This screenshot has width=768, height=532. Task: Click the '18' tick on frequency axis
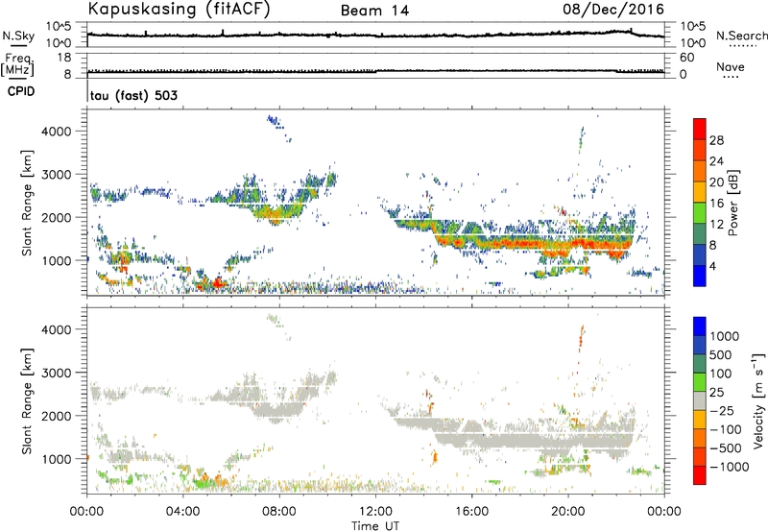click(64, 58)
